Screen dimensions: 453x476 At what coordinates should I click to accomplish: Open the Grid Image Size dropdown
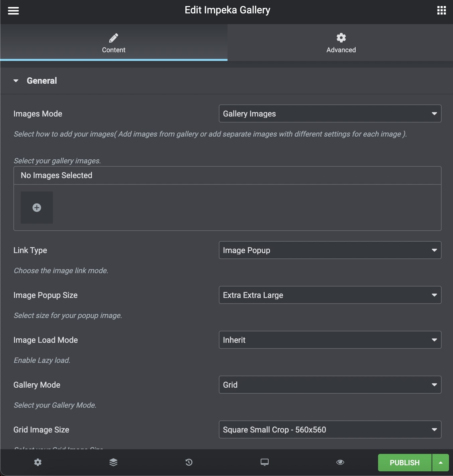point(330,429)
